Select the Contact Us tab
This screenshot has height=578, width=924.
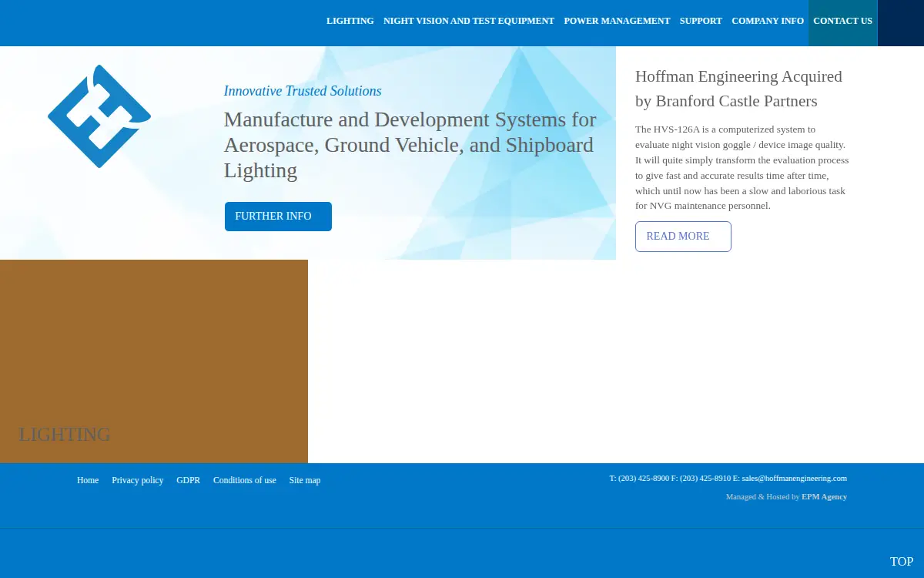coord(843,22)
